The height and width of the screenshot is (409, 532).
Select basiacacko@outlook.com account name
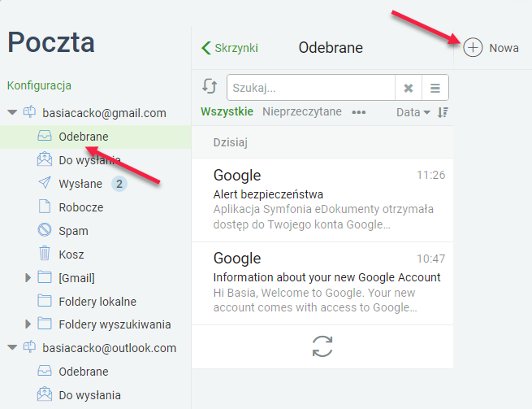tap(110, 348)
